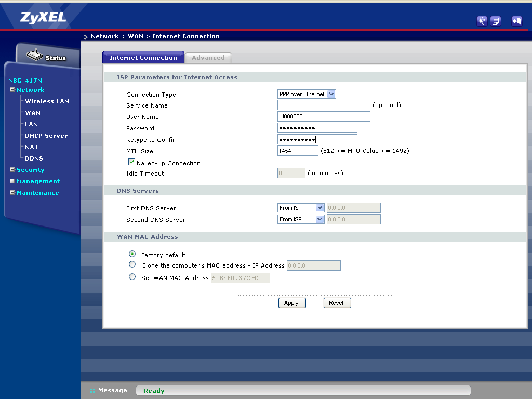Click the First DNS Server IP field
The width and height of the screenshot is (532, 399).
[x=353, y=208]
